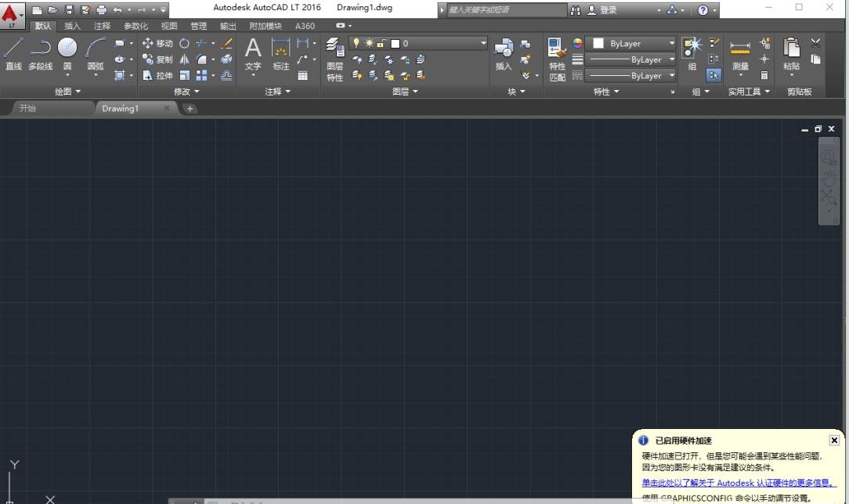Click the Offset tool icon
The height and width of the screenshot is (504, 849).
point(226,76)
